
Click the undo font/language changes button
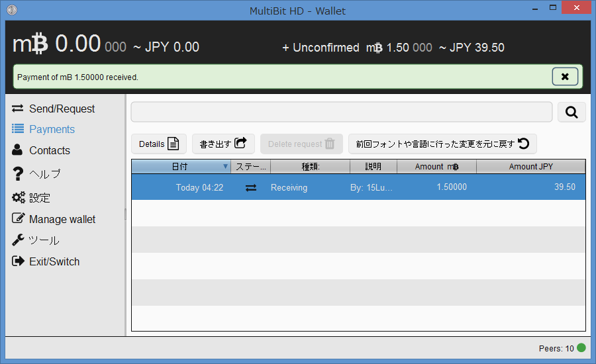point(442,144)
